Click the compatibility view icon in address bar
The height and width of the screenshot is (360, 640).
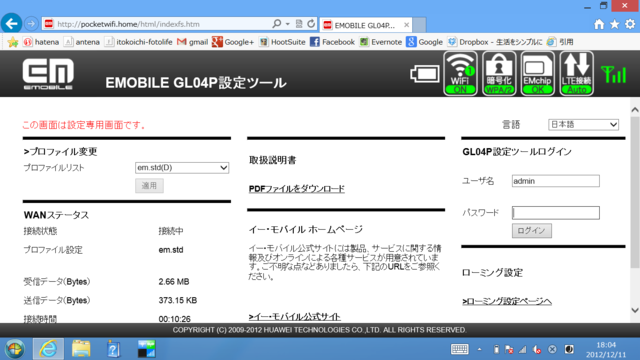click(299, 24)
